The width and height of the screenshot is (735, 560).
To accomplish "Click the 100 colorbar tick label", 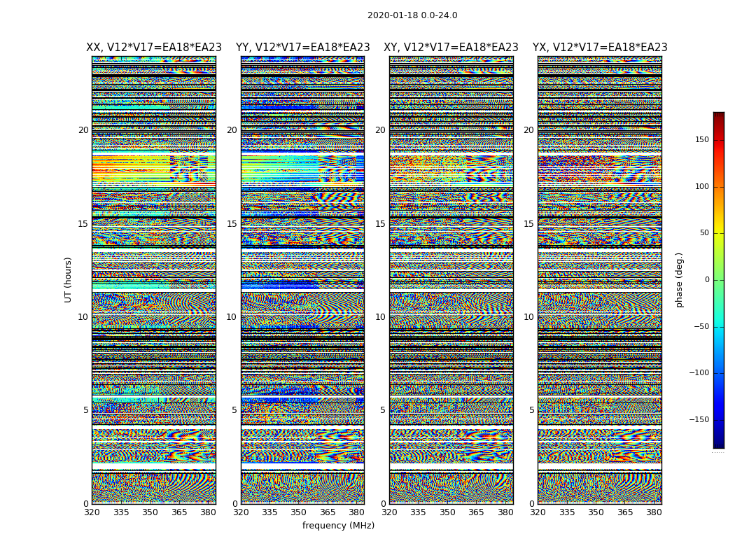I will (702, 186).
